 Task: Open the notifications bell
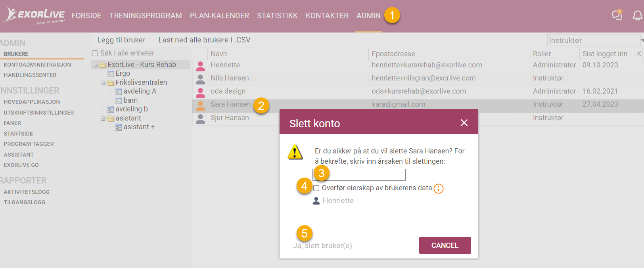(x=637, y=15)
